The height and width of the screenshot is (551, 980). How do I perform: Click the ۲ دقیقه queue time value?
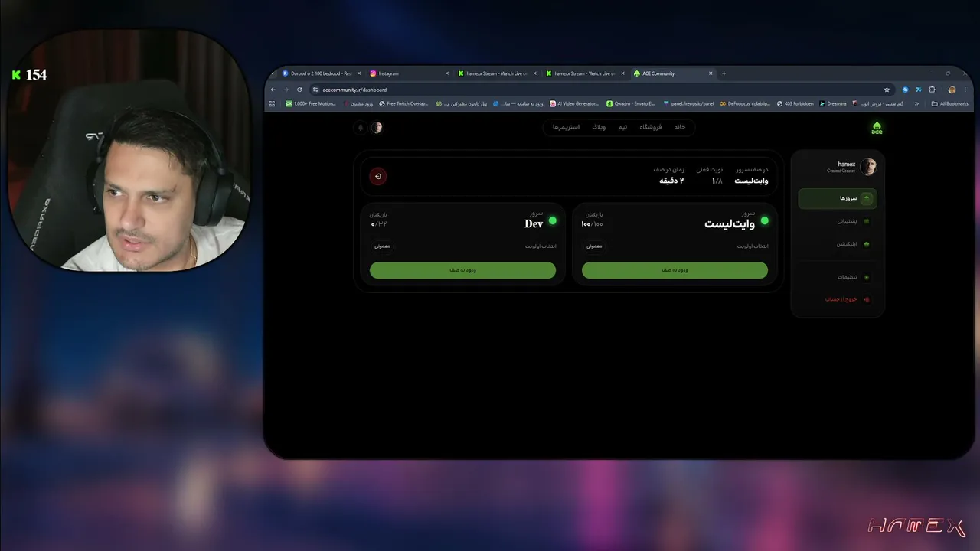[671, 181]
